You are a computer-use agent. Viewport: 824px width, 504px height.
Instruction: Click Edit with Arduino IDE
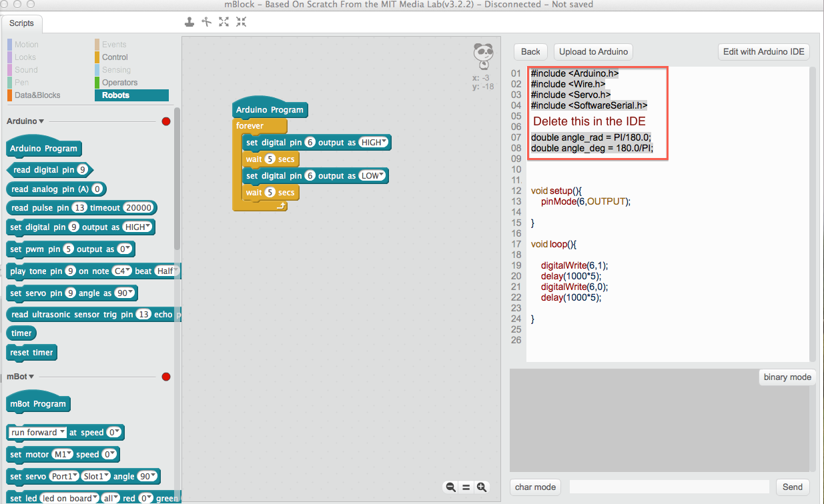763,51
